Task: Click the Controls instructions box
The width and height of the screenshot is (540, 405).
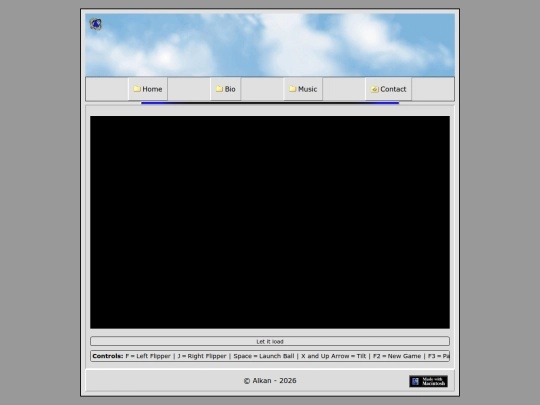Action: [x=270, y=356]
